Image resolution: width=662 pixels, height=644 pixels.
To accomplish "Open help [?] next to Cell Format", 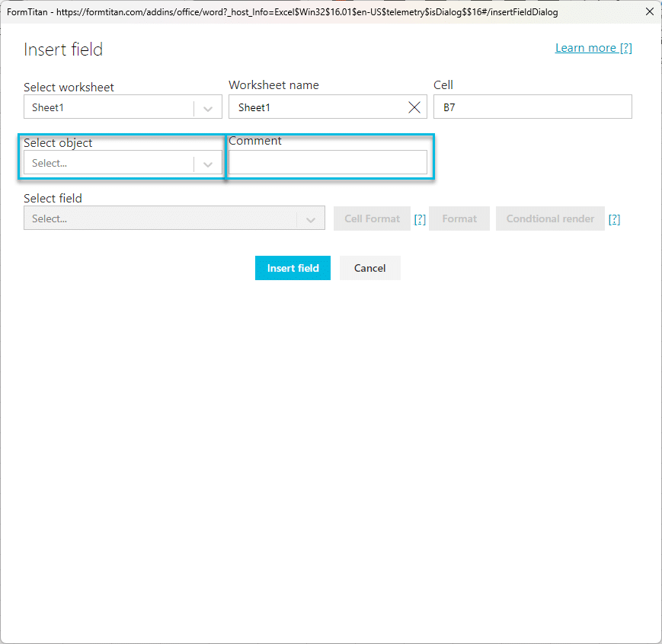I will point(420,219).
